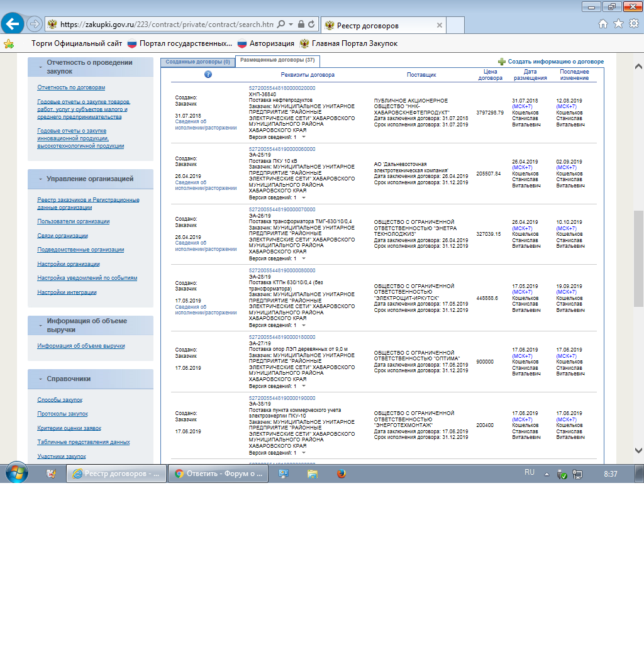Open 'Отчетность по договорам' link

click(x=71, y=87)
